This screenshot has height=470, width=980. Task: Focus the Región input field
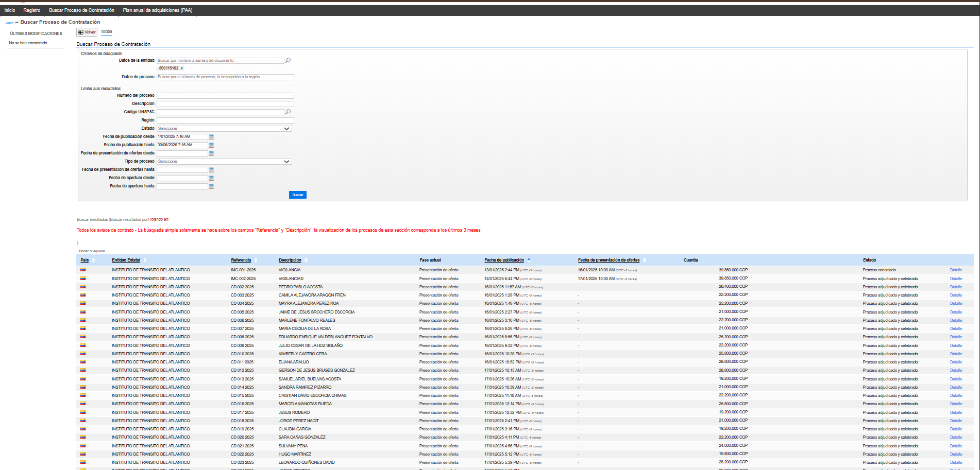(x=225, y=120)
